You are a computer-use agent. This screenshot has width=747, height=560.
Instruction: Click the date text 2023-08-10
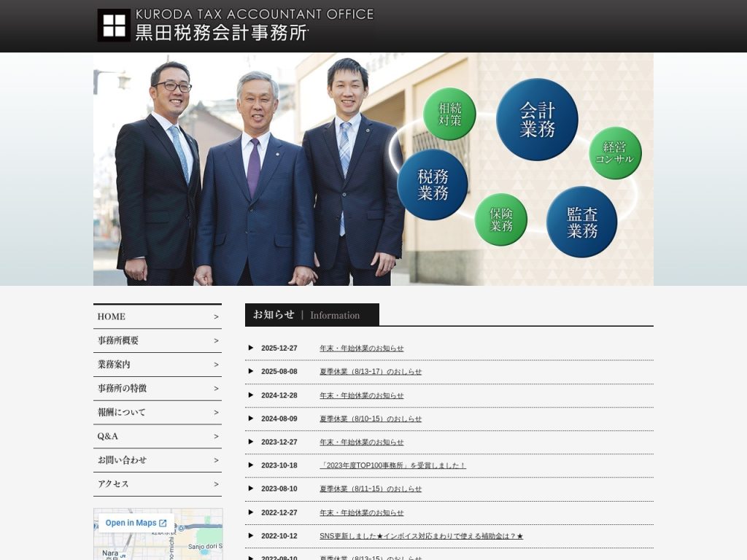point(279,489)
